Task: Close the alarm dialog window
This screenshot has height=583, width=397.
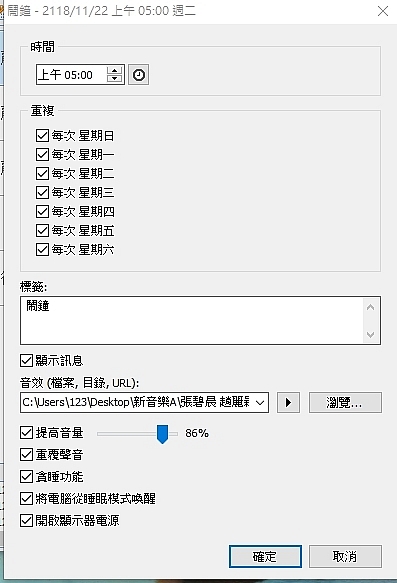Action: (x=383, y=11)
